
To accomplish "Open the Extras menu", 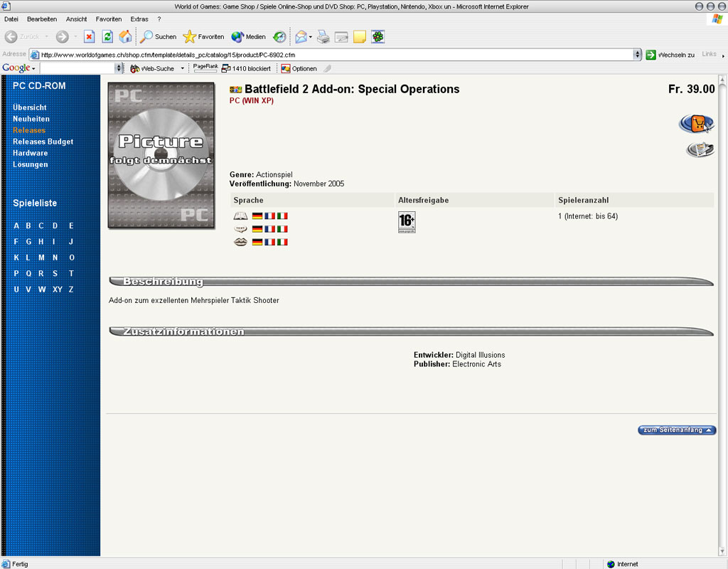I will pyautogui.click(x=139, y=19).
